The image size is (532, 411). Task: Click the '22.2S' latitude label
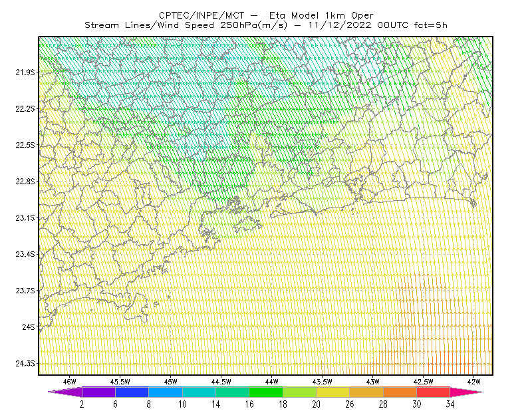click(25, 108)
